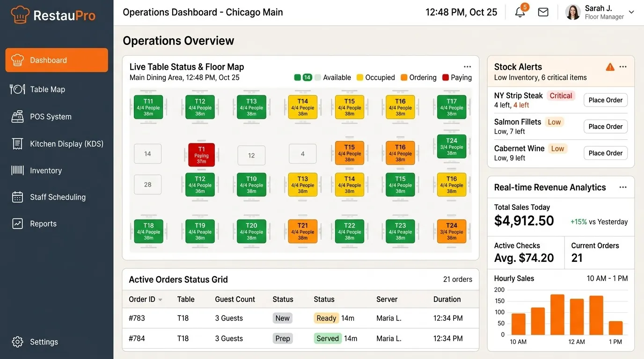Image resolution: width=644 pixels, height=359 pixels.
Task: Select the orange T21 table
Action: pos(303,231)
